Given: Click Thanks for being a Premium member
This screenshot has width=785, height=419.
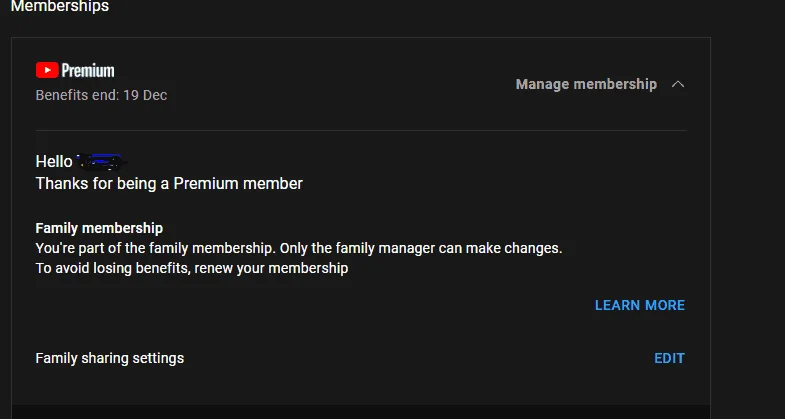Looking at the screenshot, I should pyautogui.click(x=169, y=184).
